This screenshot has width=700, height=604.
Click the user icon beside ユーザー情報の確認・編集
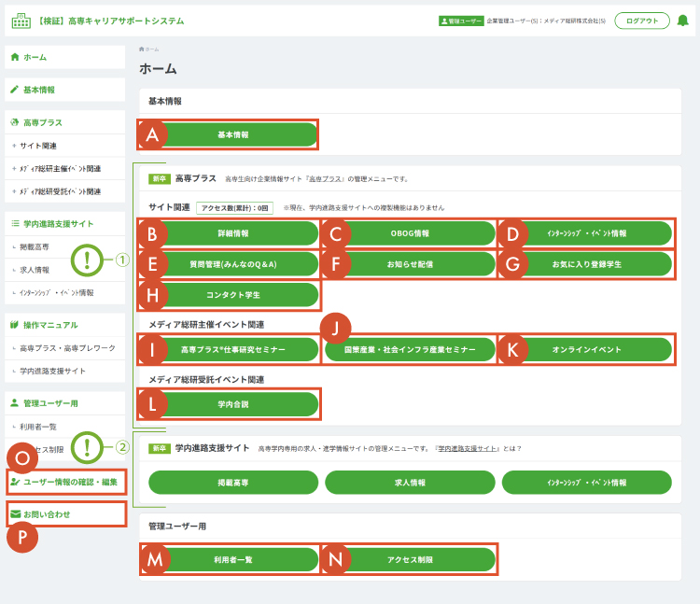click(15, 482)
